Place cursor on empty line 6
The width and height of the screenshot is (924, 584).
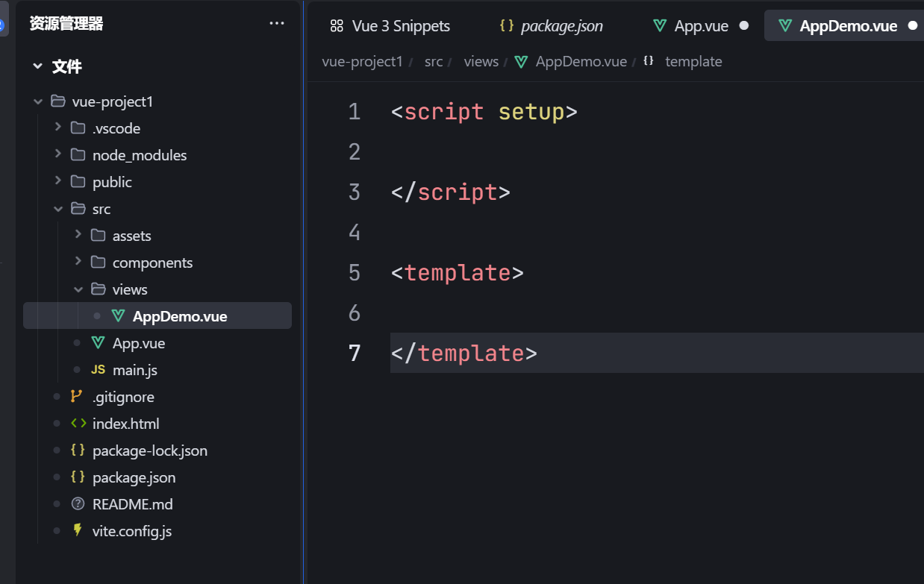pyautogui.click(x=657, y=313)
